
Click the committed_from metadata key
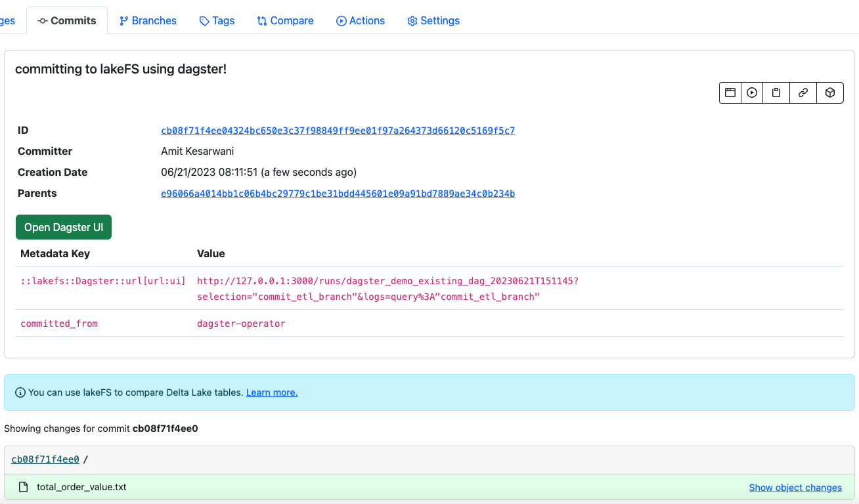coord(59,324)
